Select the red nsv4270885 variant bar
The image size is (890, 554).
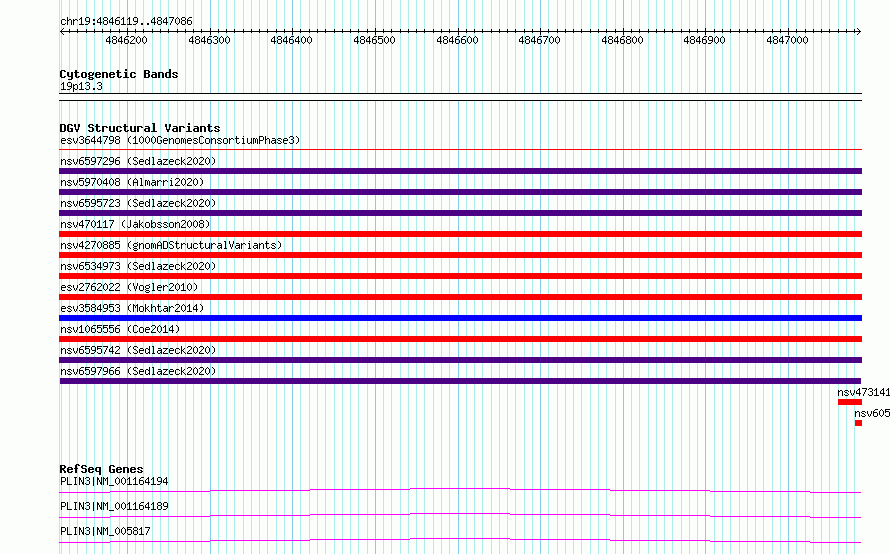point(460,255)
